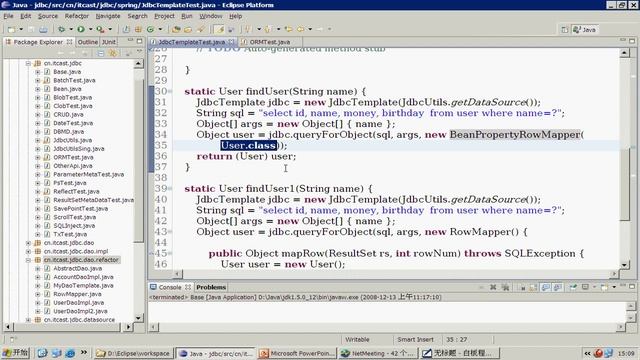640x360 pixels.
Task: Toggle the Pin Console button
Action: (573, 287)
